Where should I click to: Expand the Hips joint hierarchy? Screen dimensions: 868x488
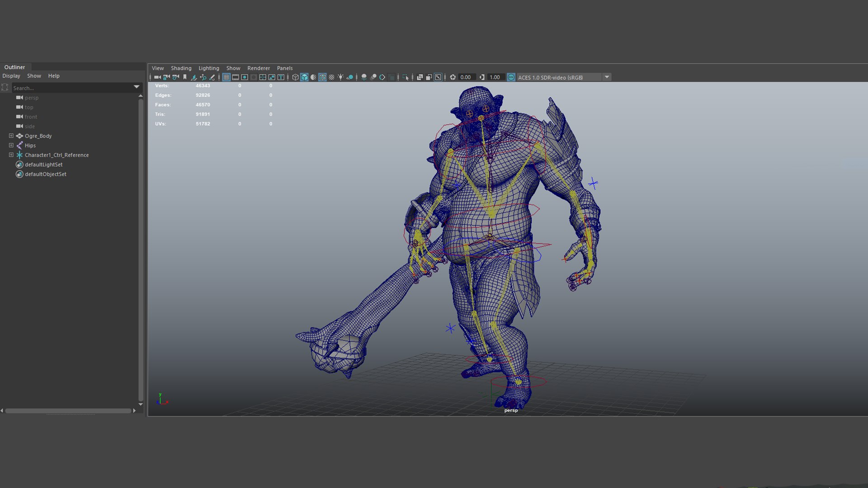pyautogui.click(x=11, y=145)
